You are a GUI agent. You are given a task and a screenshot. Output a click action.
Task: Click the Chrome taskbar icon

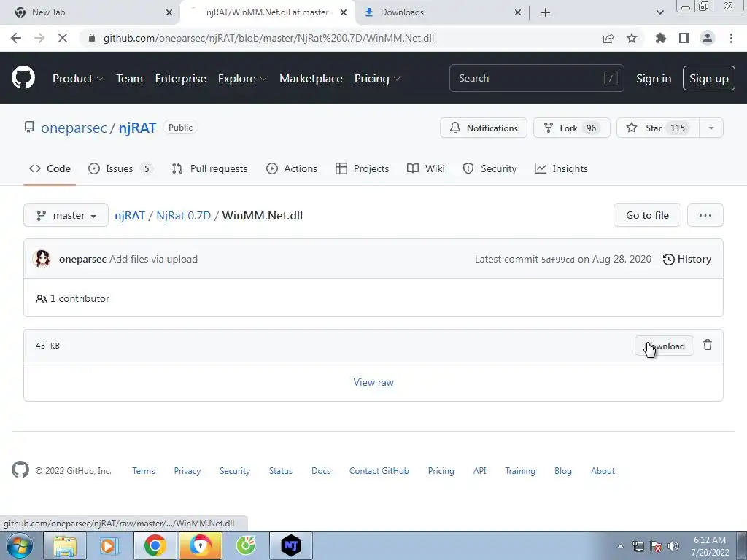tap(155, 545)
